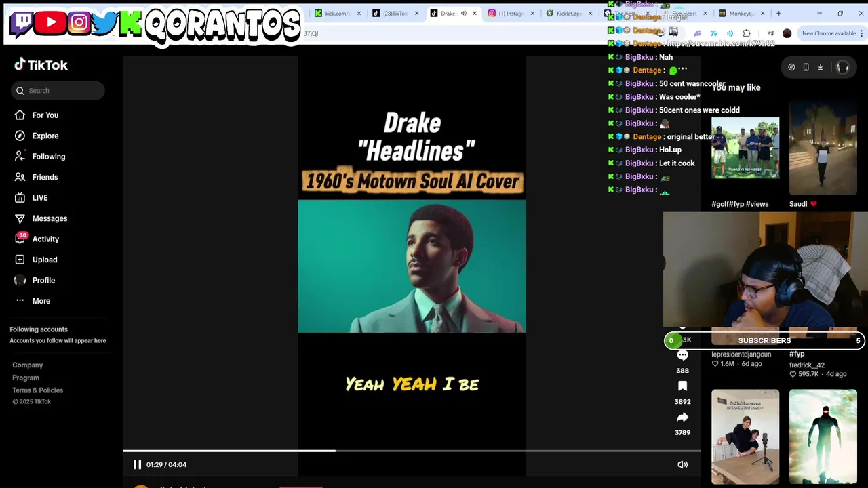The width and height of the screenshot is (868, 488).
Task: Click the Following accounts heading
Action: tap(39, 329)
